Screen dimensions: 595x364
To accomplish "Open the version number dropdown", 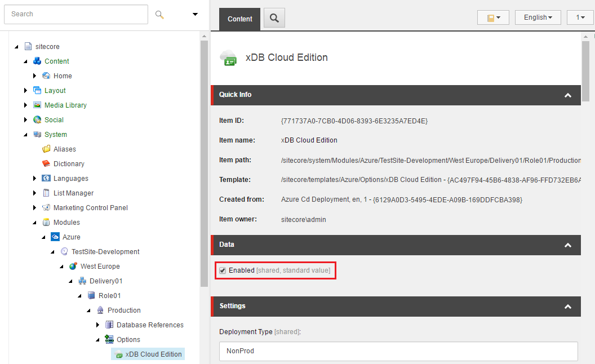I will coord(580,17).
